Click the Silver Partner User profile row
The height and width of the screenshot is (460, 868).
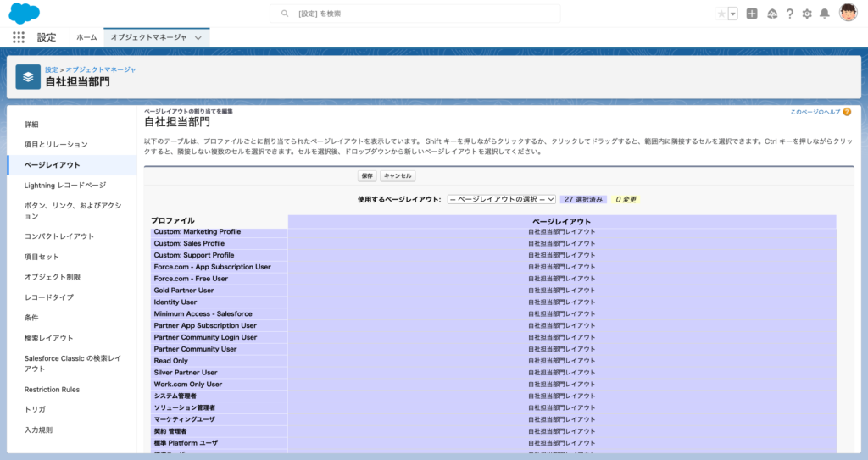220,373
